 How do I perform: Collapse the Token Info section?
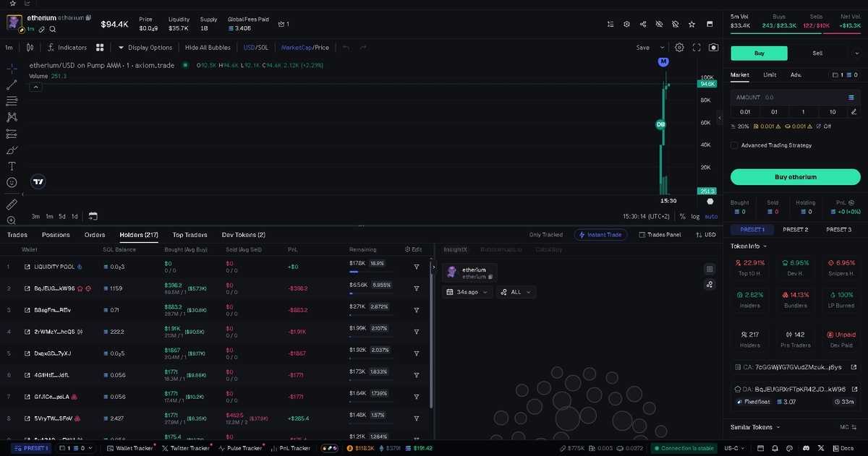point(749,246)
